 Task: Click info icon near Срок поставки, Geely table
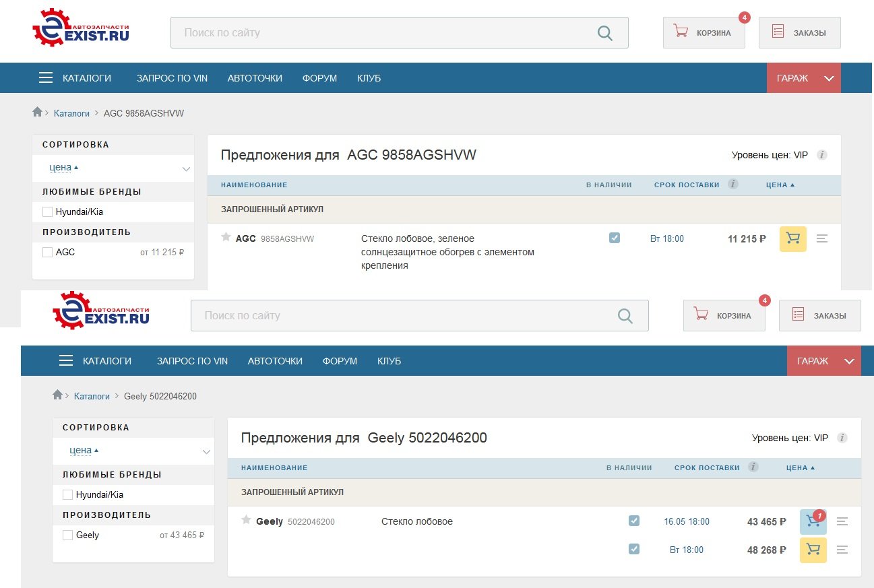tap(753, 467)
